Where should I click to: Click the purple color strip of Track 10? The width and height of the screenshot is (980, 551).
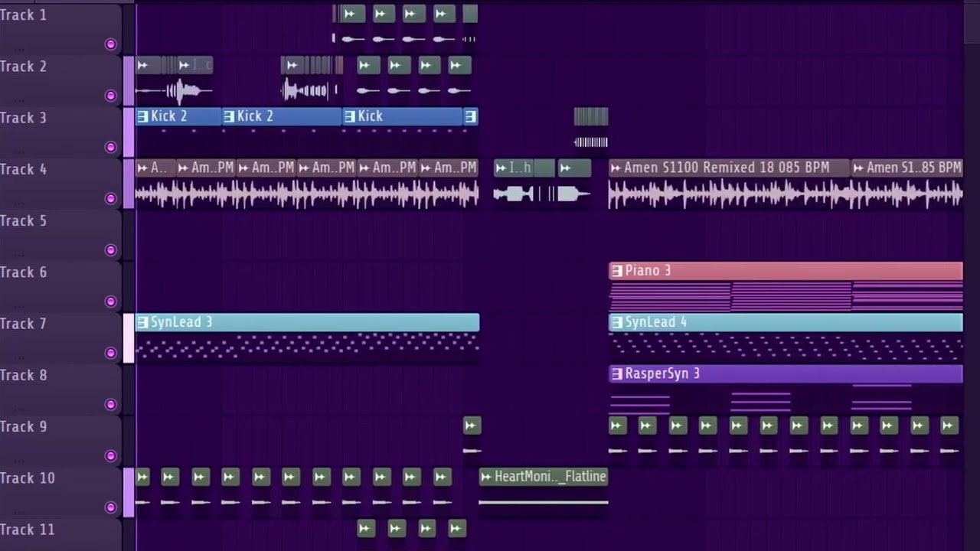click(129, 492)
